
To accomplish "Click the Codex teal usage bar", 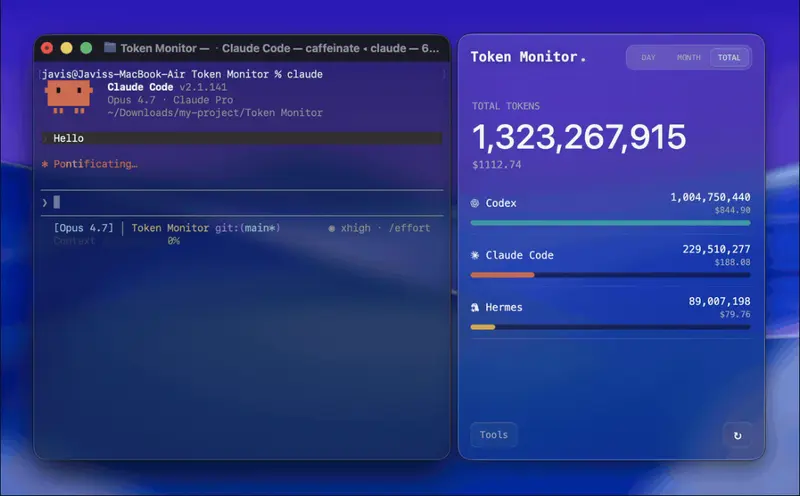I will click(610, 223).
